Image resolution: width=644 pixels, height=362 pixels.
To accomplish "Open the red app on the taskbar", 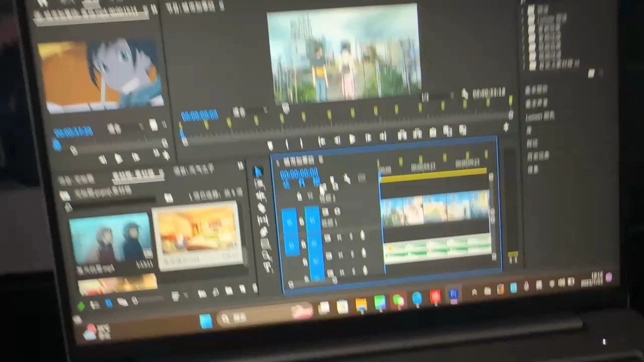I will (435, 297).
